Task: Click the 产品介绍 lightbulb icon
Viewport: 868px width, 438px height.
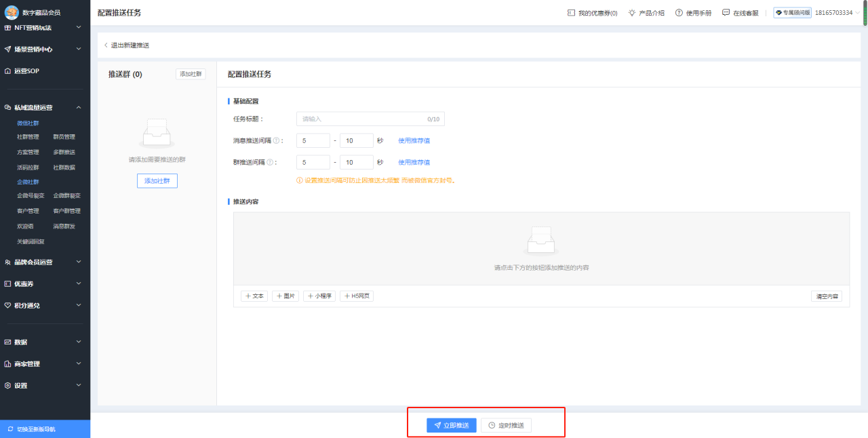Action: [631, 12]
